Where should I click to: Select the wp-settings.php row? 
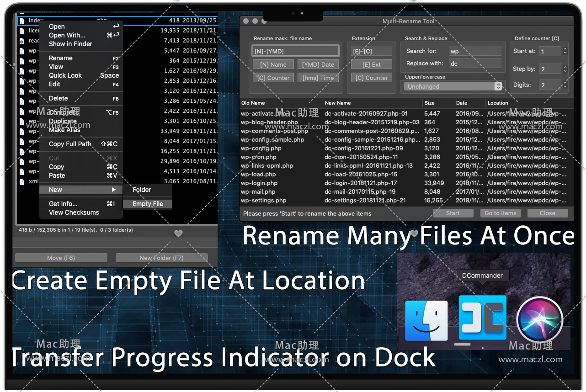407,201
